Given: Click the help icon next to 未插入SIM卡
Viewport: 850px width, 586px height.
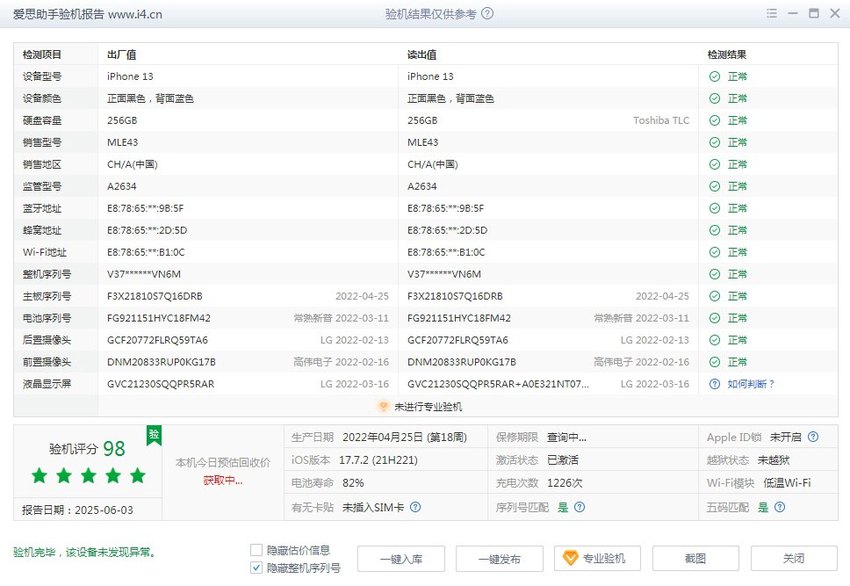Looking at the screenshot, I should point(415,507).
